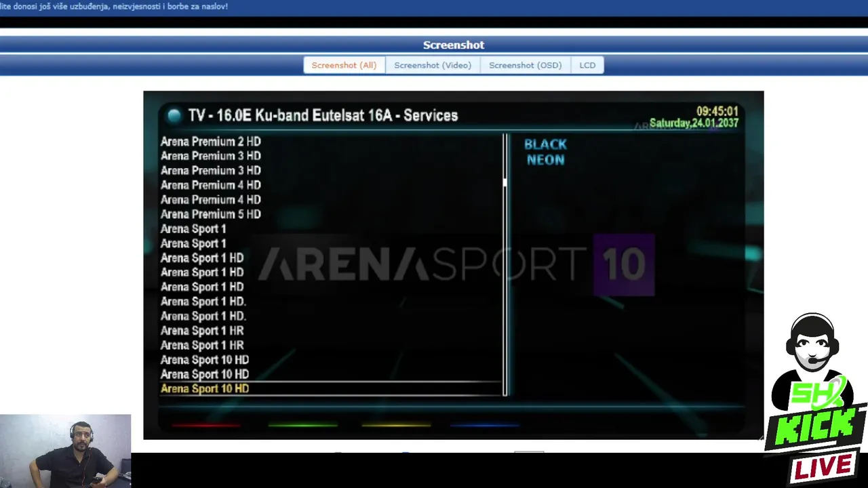This screenshot has height=488, width=868.
Task: Click the green color key bar
Action: 302,425
